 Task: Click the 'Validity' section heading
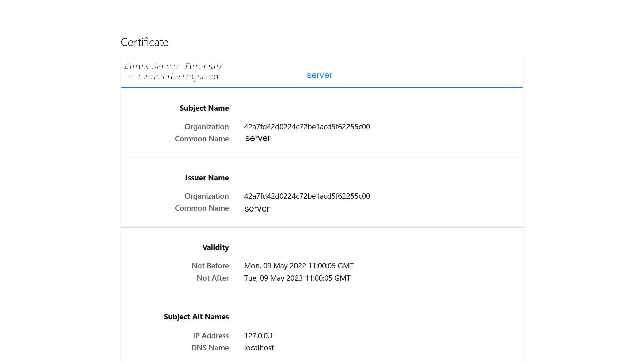tap(215, 247)
